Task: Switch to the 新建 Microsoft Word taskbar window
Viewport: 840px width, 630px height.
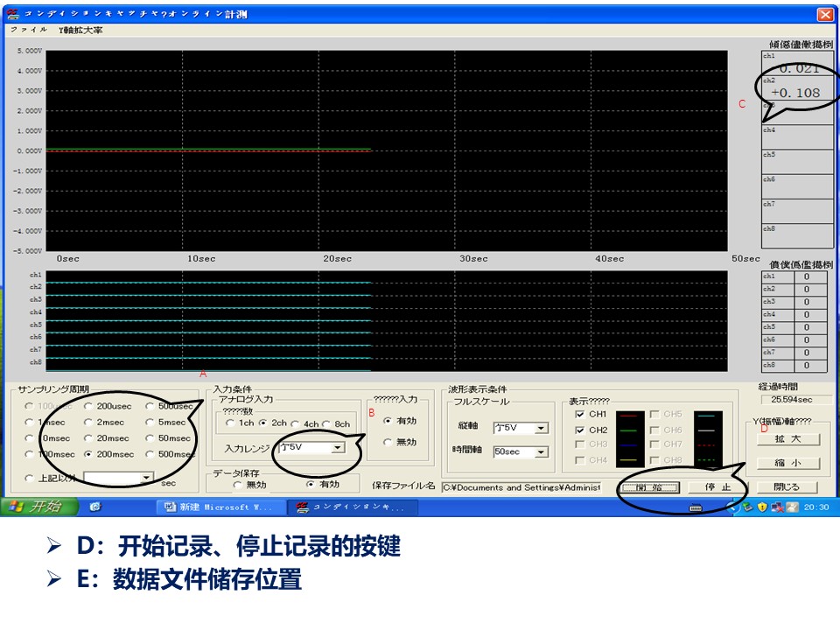Action: [220, 507]
